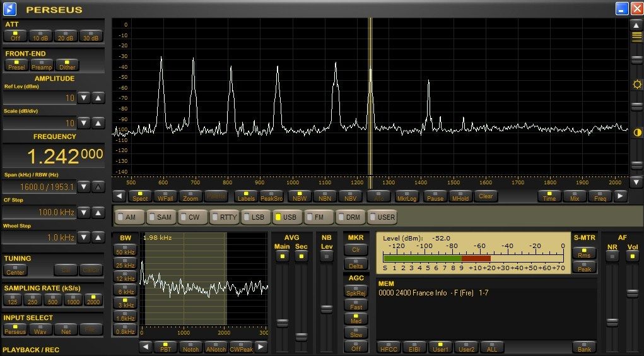Select 30 dB attenuation

(91, 36)
